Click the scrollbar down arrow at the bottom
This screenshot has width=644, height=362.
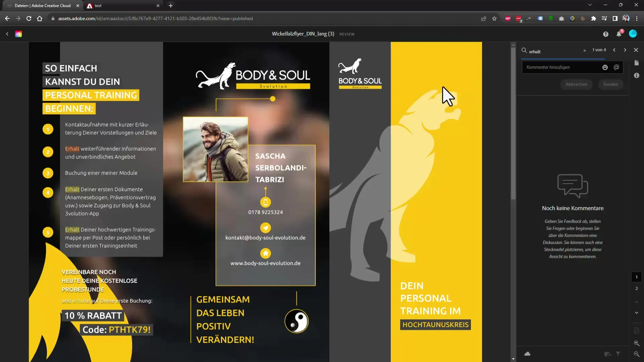[513, 359]
